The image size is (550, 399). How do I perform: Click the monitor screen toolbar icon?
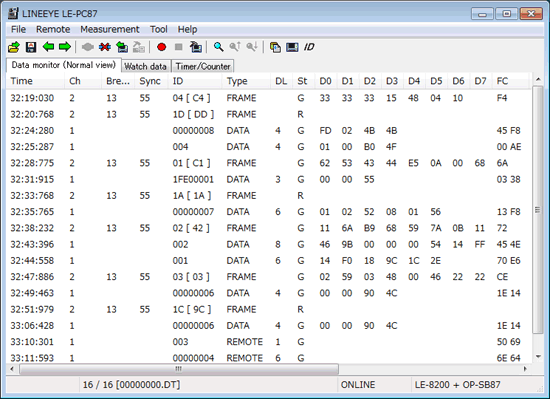point(292,47)
